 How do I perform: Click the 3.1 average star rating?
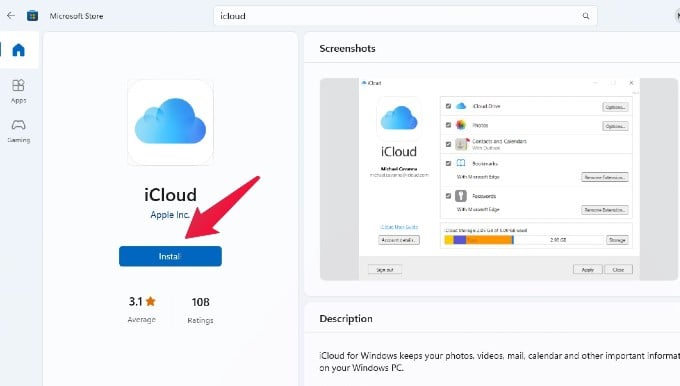coord(142,309)
